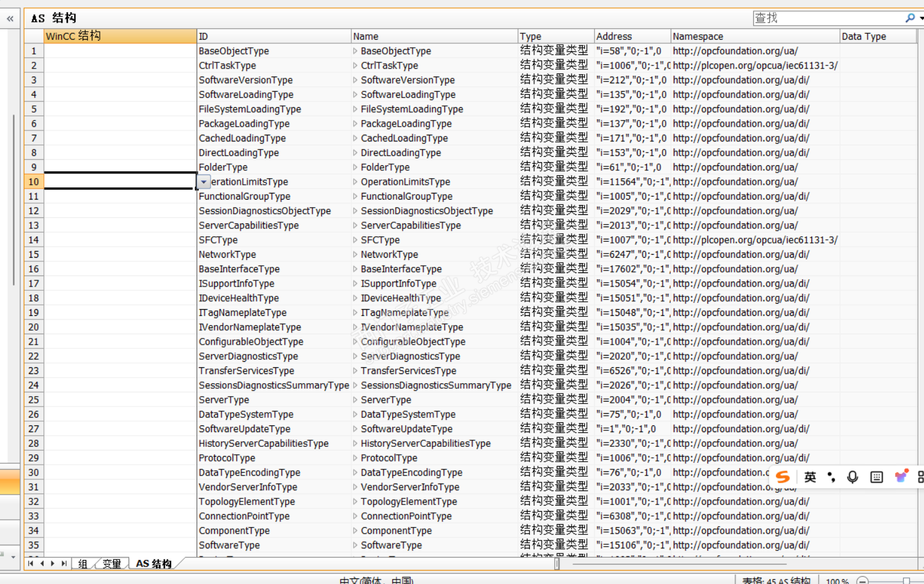Toggle the IME punctuation mode icon
Screen dimensions: 924x584
coord(831,477)
